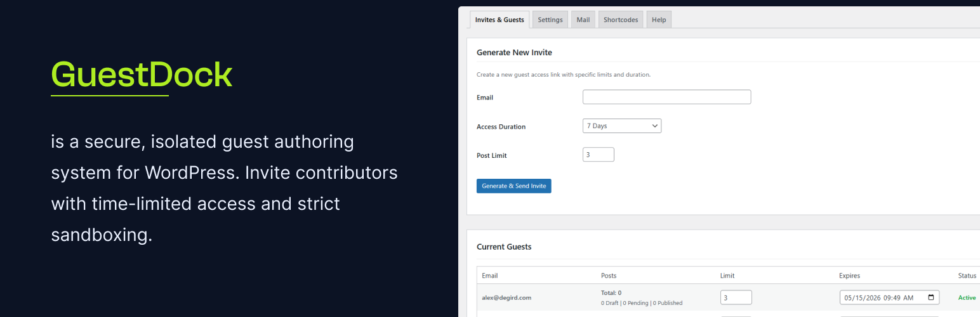Screen dimensions: 980x317
Task: Switch to the Invites & Guests tab
Action: tap(500, 20)
